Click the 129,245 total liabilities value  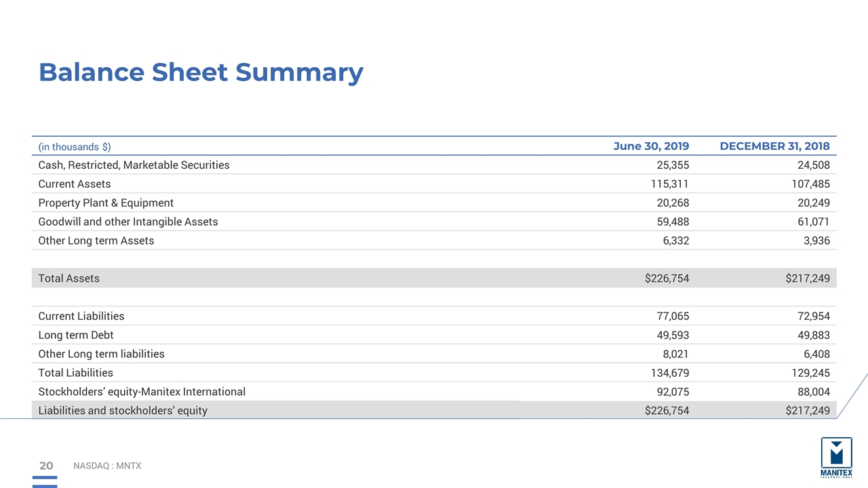pyautogui.click(x=810, y=373)
